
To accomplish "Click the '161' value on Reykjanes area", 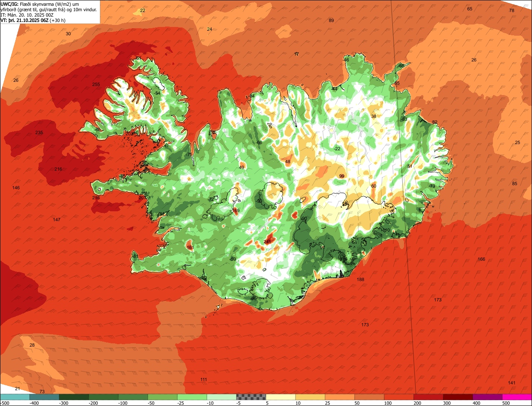I will (x=190, y=247).
